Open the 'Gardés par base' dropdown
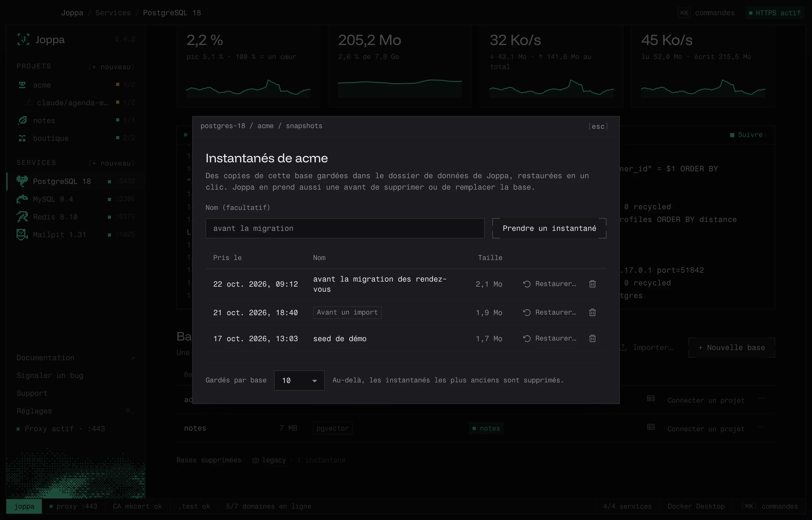This screenshot has height=520, width=812. (299, 380)
